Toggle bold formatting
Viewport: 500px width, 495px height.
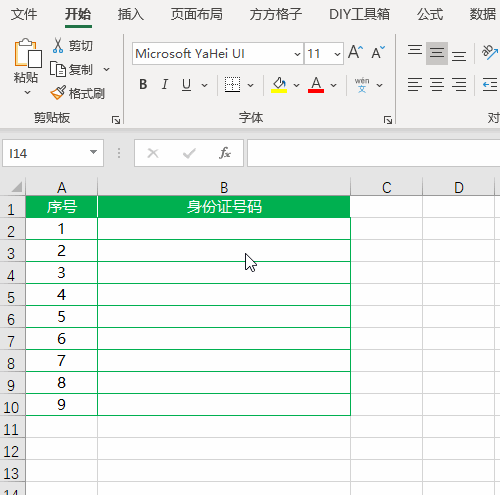(x=143, y=85)
